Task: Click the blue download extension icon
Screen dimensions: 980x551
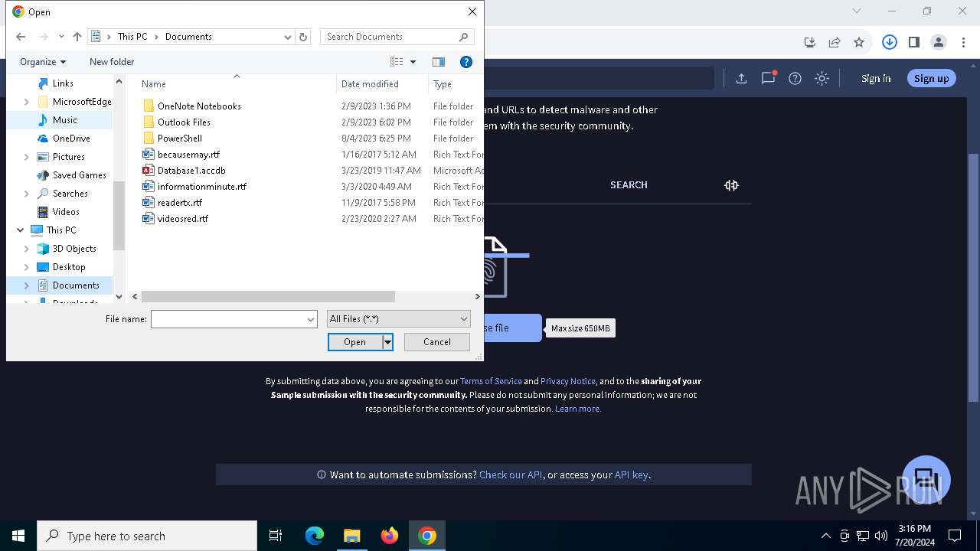Action: click(890, 43)
